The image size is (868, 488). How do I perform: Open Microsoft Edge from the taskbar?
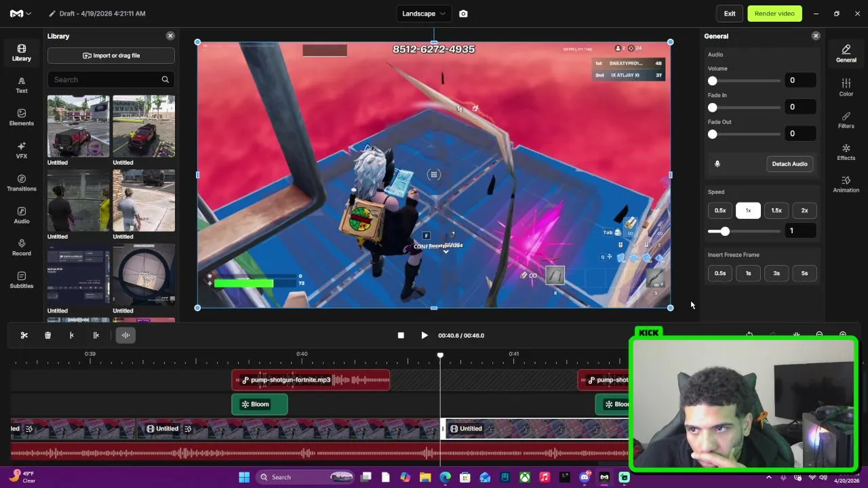coord(445,477)
